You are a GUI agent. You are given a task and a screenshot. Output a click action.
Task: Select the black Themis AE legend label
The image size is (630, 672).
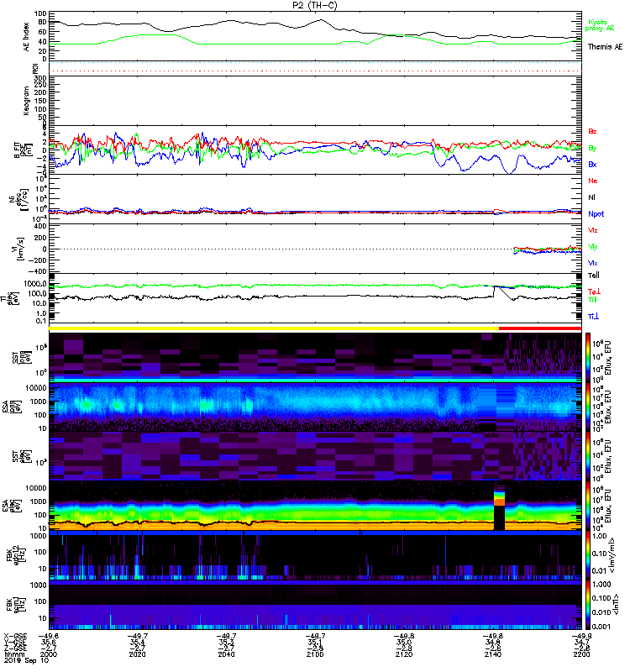(x=605, y=46)
